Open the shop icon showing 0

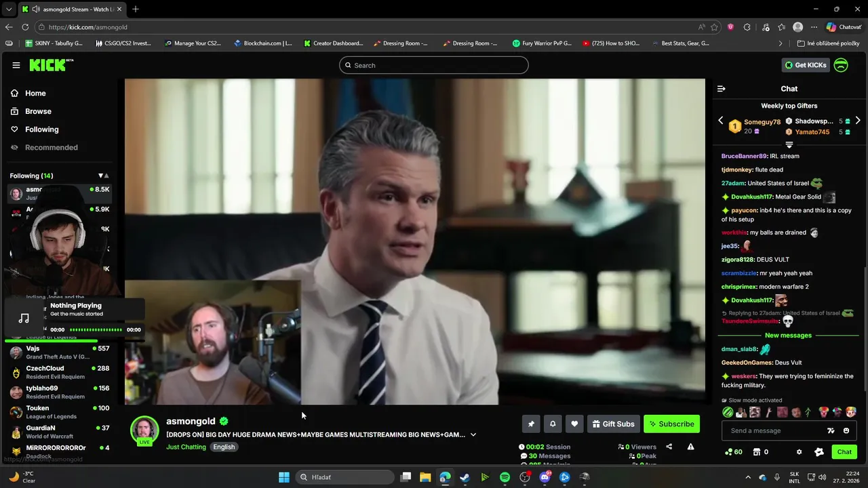pyautogui.click(x=761, y=452)
